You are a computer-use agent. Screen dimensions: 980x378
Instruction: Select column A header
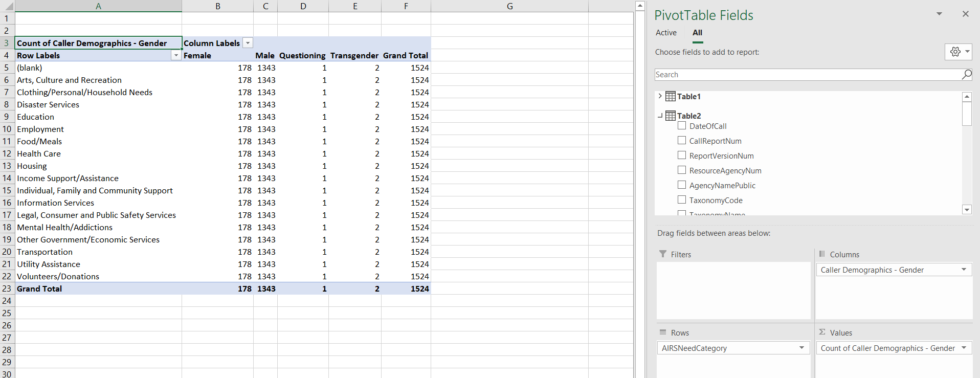tap(98, 6)
